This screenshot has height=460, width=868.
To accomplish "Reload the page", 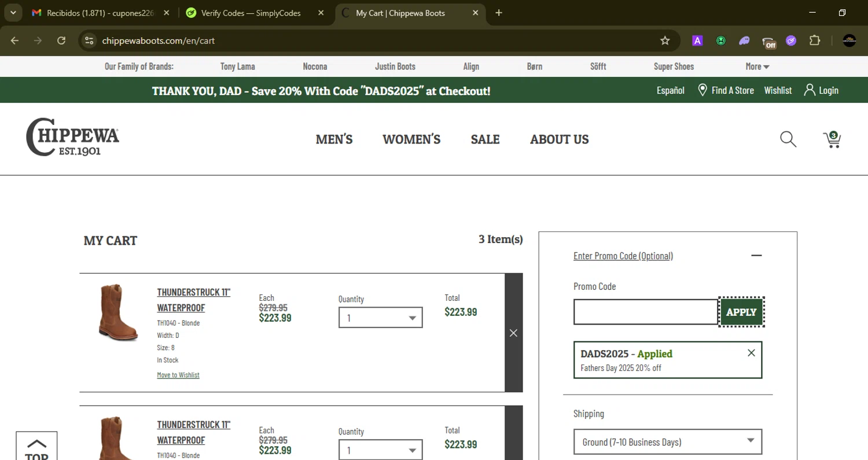I will coord(61,41).
